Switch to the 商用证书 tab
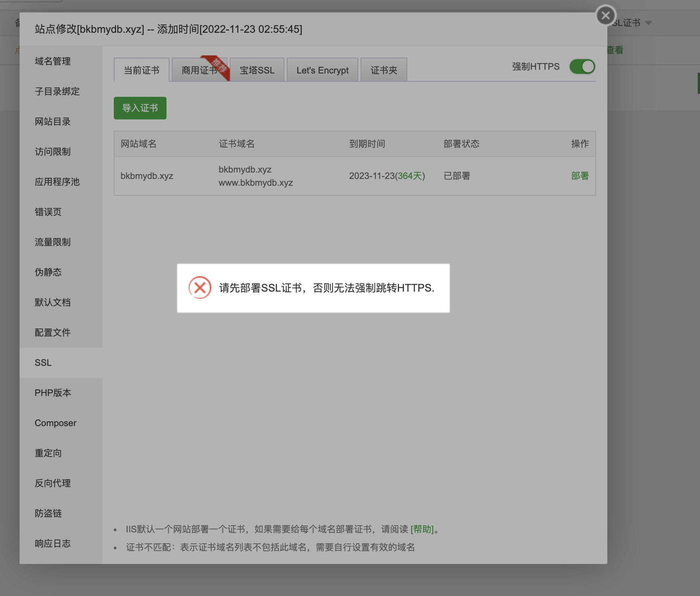Screen dimensions: 700x596 [200, 70]
